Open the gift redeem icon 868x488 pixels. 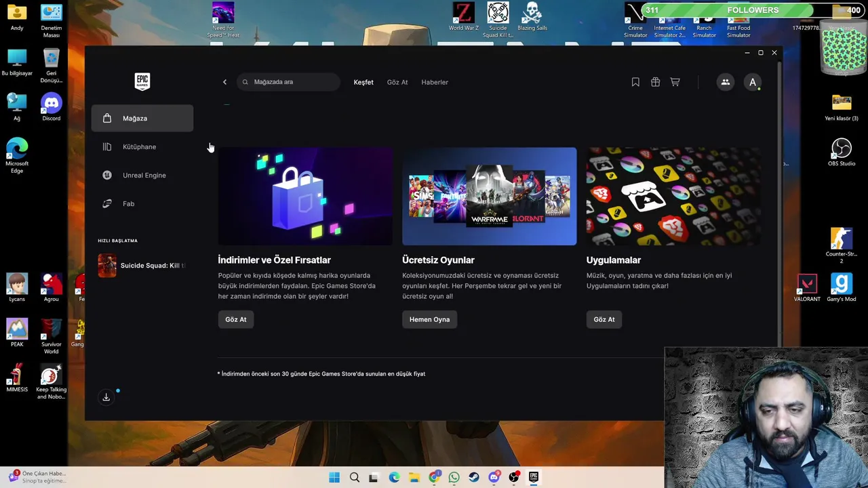coord(655,82)
